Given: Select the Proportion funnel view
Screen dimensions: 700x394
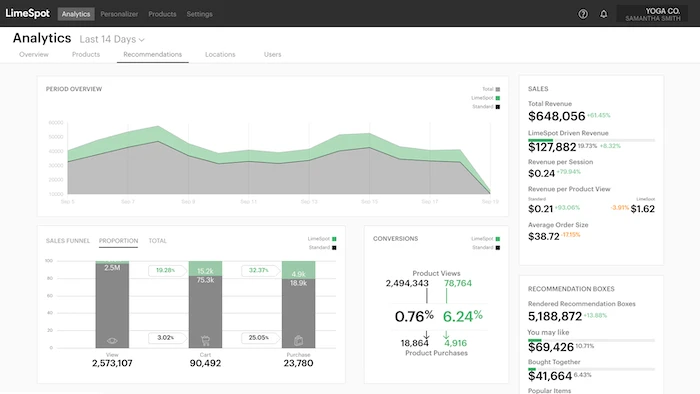Looking at the screenshot, I should pyautogui.click(x=118, y=241).
